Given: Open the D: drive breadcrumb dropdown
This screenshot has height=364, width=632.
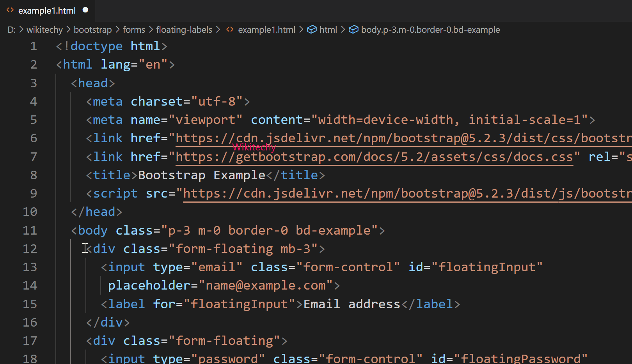Looking at the screenshot, I should 11,29.
